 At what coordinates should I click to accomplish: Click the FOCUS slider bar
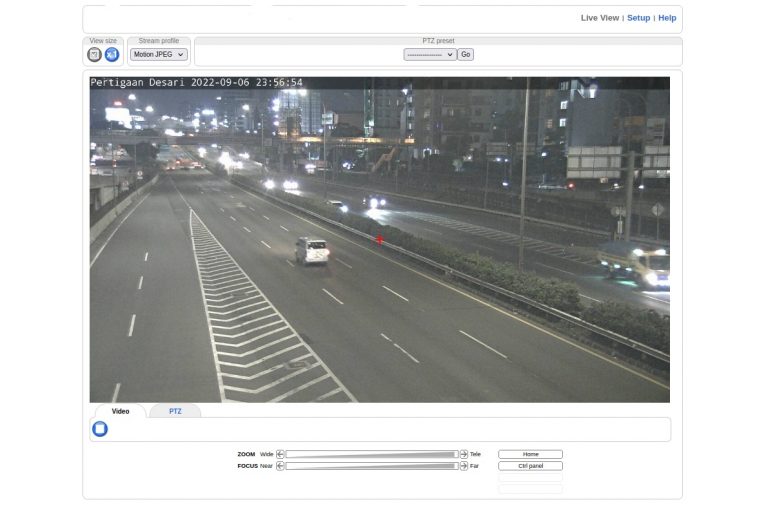371,466
